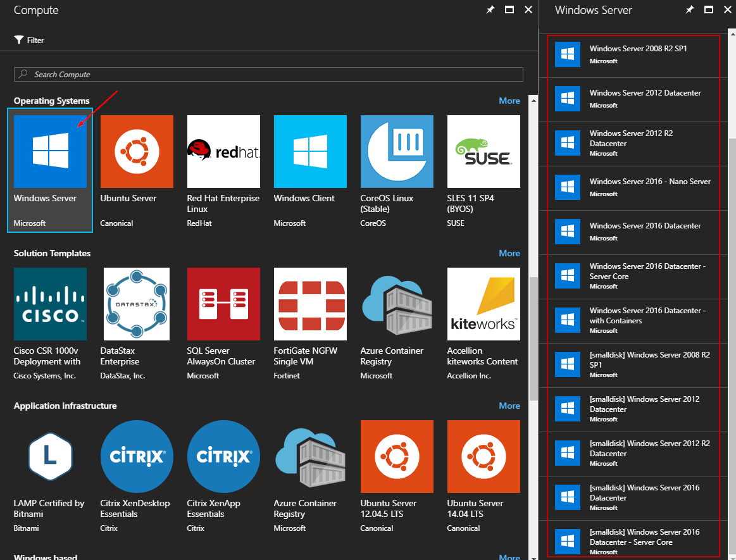Show more Operating Systems
Image resolution: width=736 pixels, height=560 pixels.
click(509, 101)
